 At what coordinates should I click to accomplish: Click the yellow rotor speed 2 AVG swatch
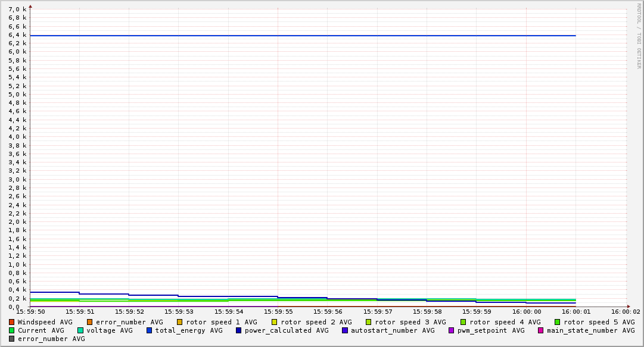tap(275, 322)
